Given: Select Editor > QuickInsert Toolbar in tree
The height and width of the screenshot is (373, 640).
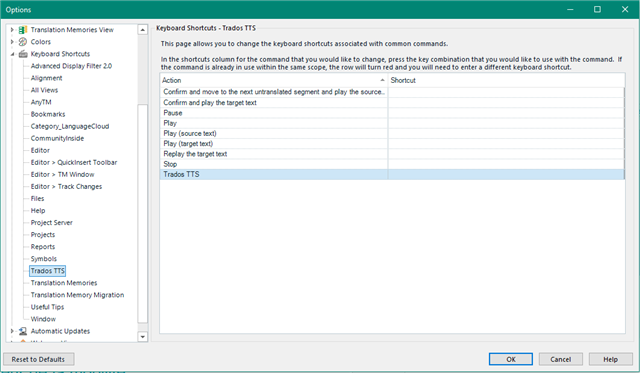Looking at the screenshot, I should pyautogui.click(x=74, y=162).
